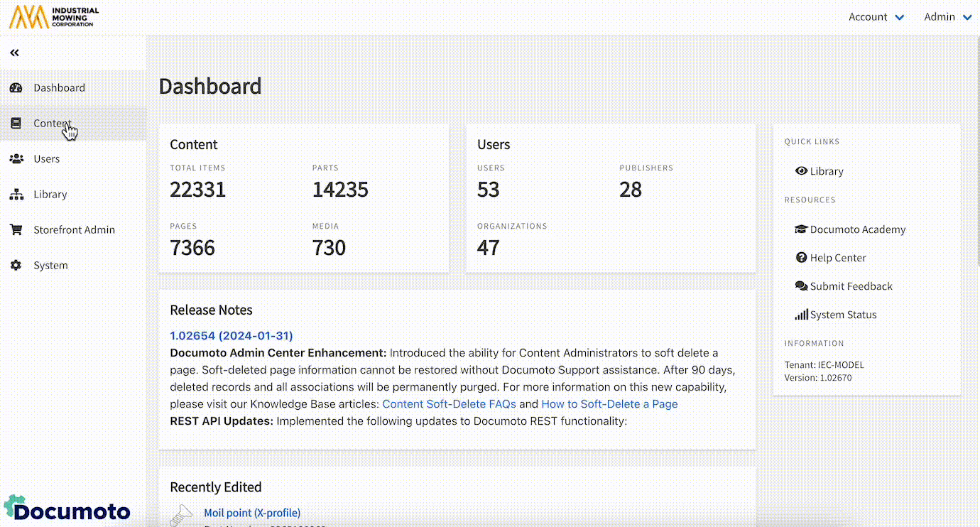The height and width of the screenshot is (527, 980).
Task: Select the System menu item label
Action: (50, 266)
